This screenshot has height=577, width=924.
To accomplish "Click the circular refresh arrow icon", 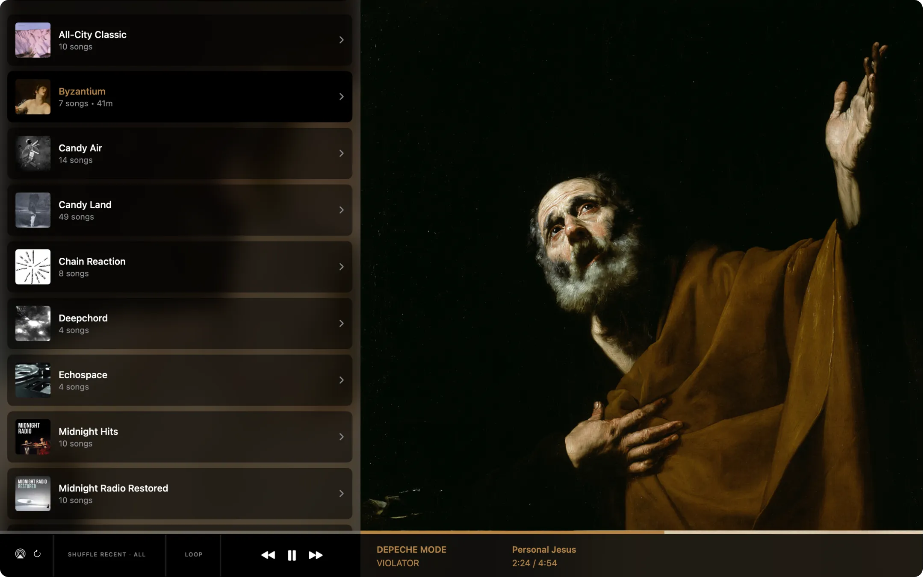I will pyautogui.click(x=37, y=554).
